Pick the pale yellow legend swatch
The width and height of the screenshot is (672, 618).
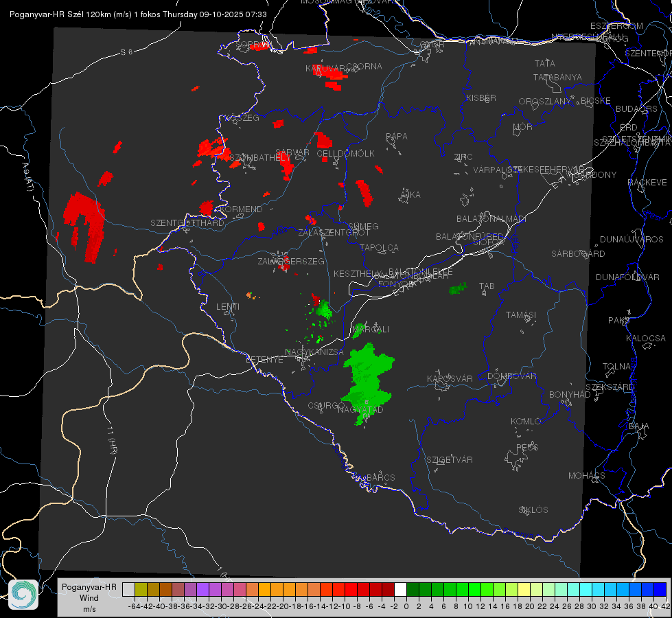tap(524, 589)
